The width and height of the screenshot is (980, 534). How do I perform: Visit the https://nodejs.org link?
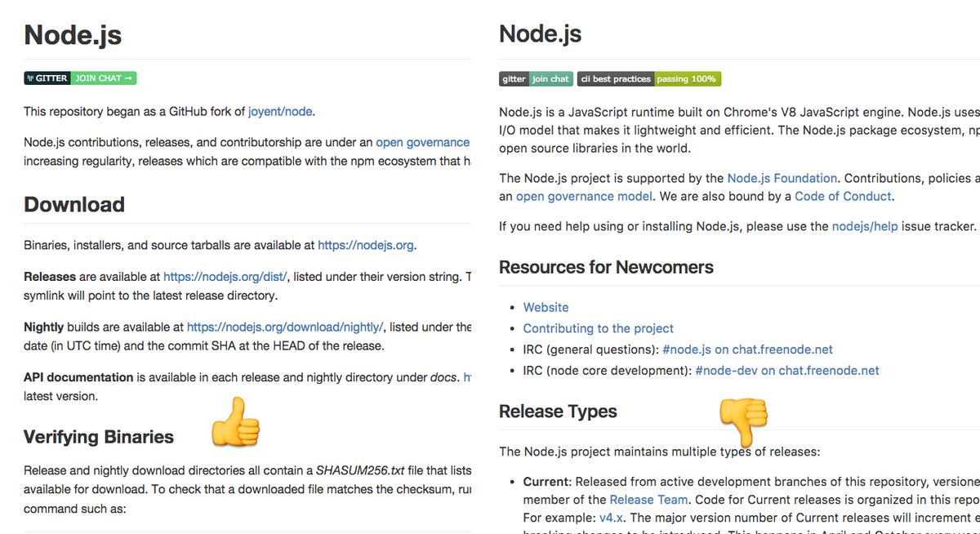tap(366, 244)
